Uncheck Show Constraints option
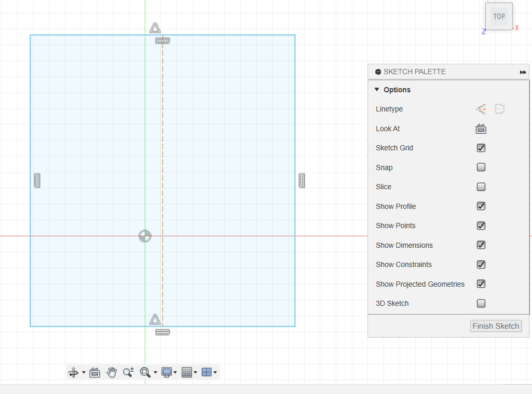This screenshot has width=532, height=394. click(x=481, y=264)
